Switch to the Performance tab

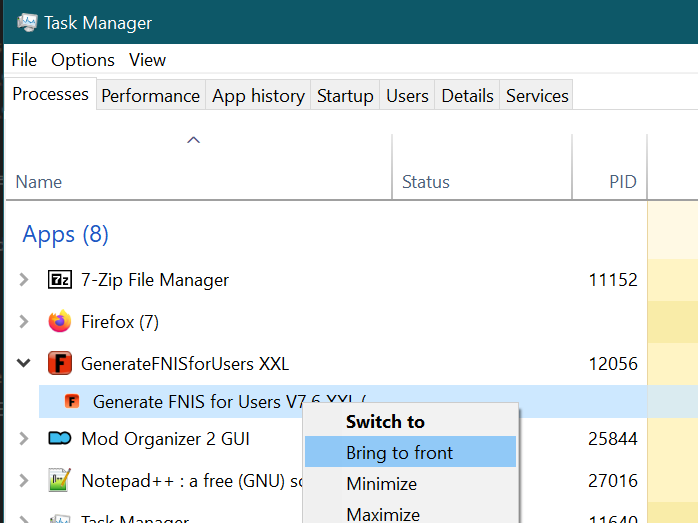pyautogui.click(x=150, y=95)
